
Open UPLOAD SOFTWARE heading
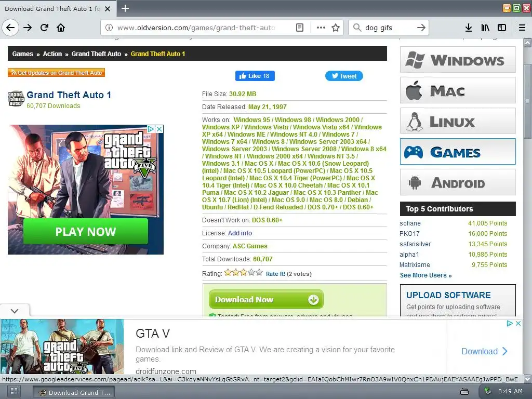tap(448, 295)
